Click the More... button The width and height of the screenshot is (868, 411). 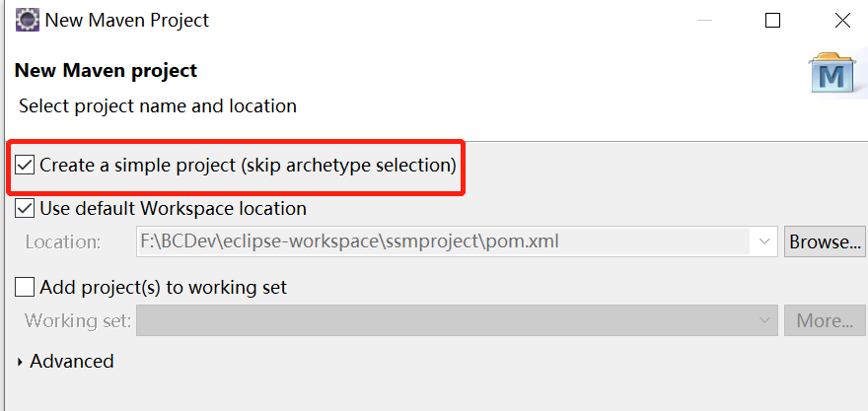coord(824,320)
